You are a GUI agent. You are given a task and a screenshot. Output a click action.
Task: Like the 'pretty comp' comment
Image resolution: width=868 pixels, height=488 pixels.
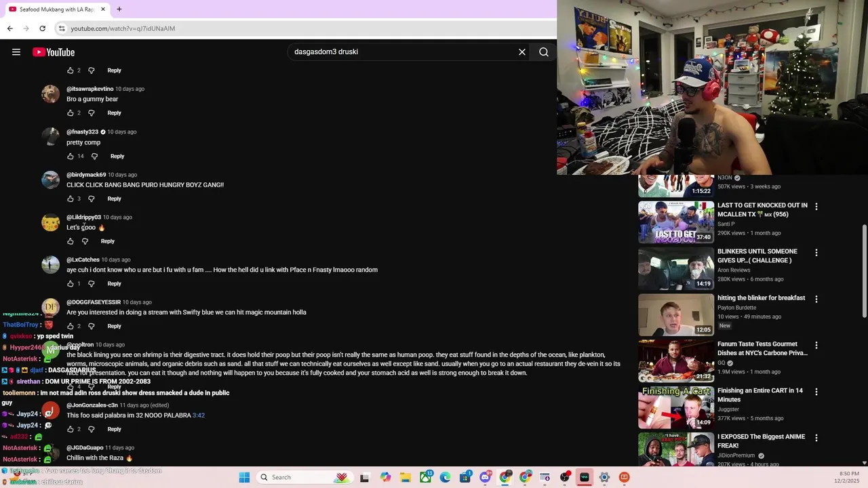[x=70, y=157]
